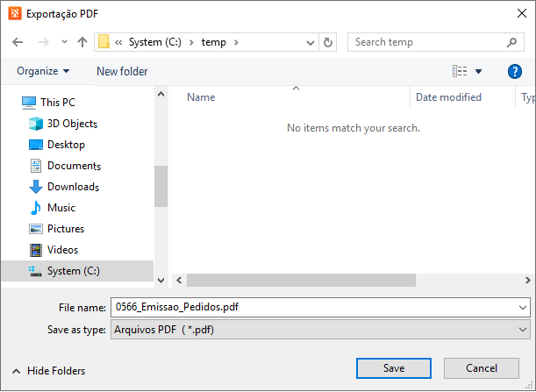The height and width of the screenshot is (392, 536).
Task: Click the folder icon in address bar
Action: 104,42
